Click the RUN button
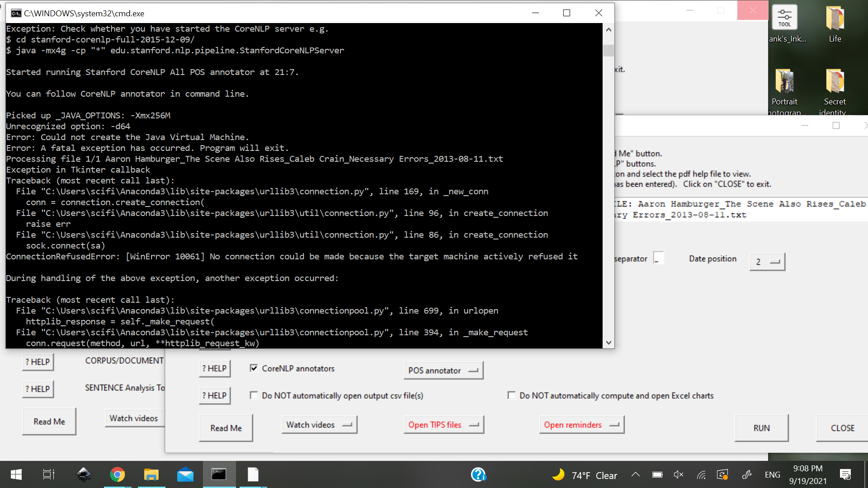 pos(761,428)
